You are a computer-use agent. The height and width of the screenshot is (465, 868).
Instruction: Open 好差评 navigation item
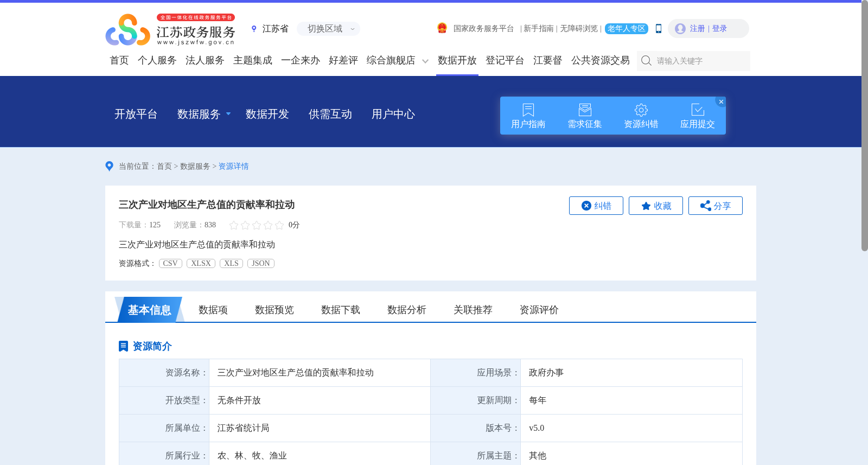pos(343,60)
